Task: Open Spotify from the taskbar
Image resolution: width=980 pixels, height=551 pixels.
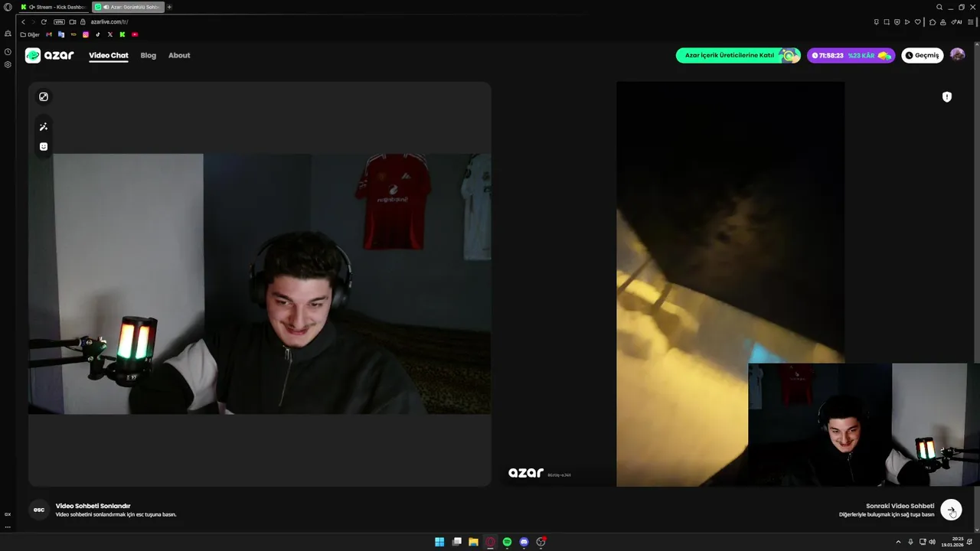Action: [507, 542]
